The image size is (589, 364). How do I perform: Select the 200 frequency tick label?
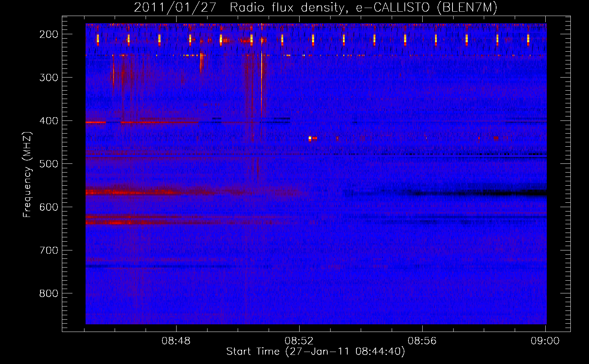49,34
